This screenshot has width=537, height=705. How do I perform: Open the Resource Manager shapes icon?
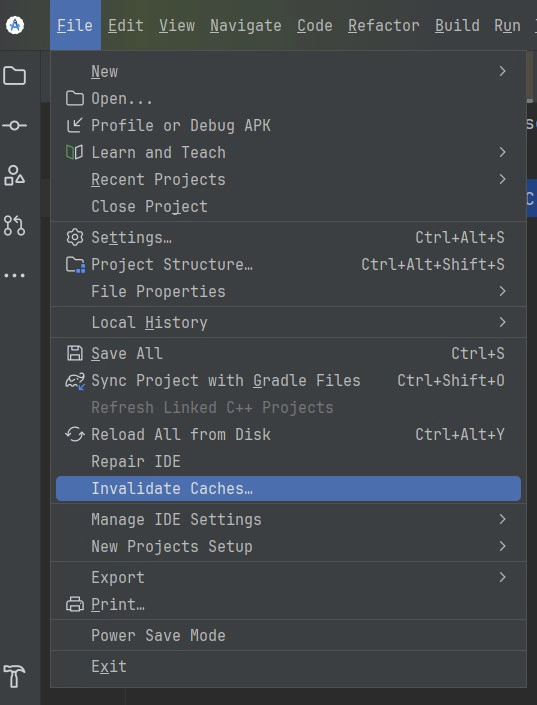click(14, 175)
